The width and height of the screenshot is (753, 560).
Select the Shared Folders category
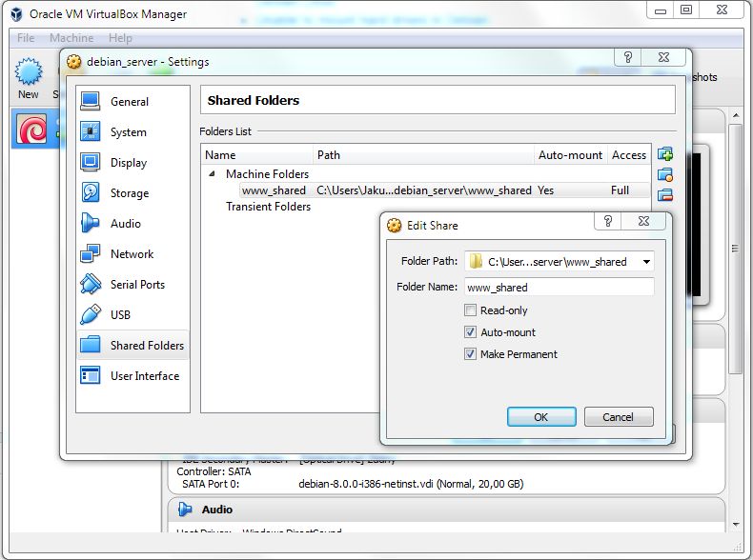132,345
